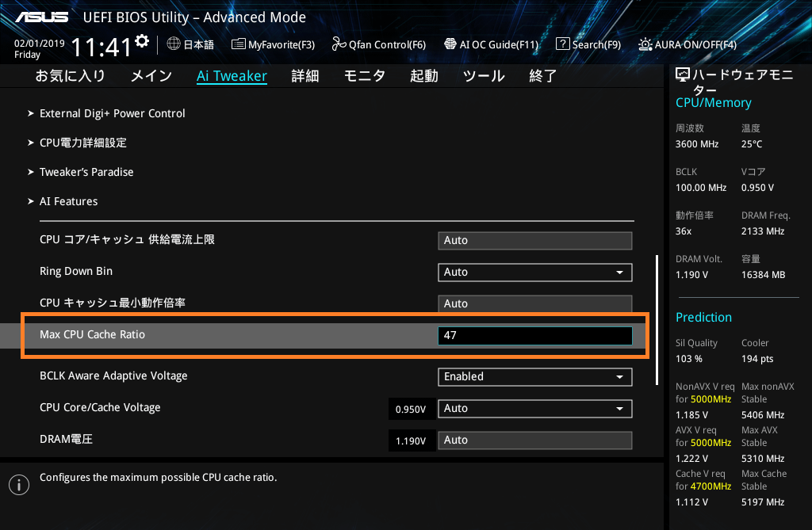The width and height of the screenshot is (812, 530).
Task: Click the 1.190V reading next to DRAM電圧
Action: pyautogui.click(x=411, y=441)
